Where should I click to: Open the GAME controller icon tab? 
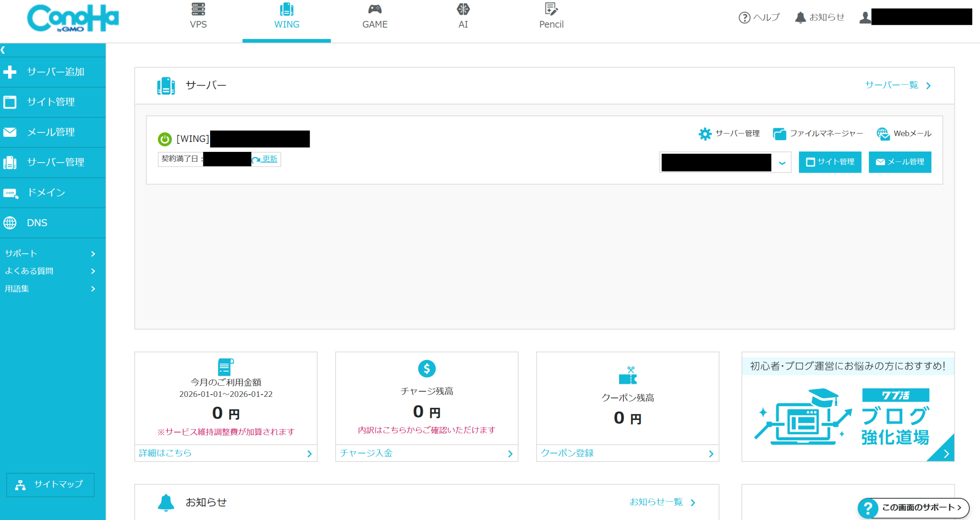374,9
